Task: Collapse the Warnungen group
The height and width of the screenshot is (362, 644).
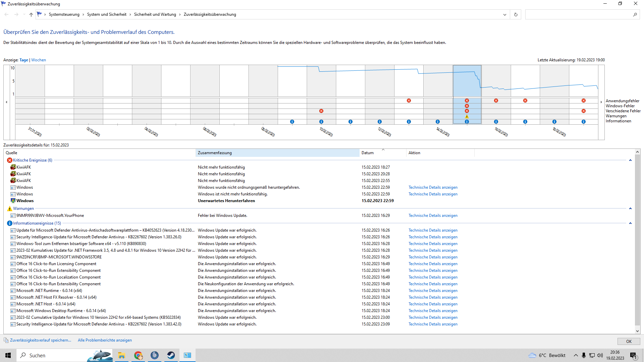Action: click(630, 208)
